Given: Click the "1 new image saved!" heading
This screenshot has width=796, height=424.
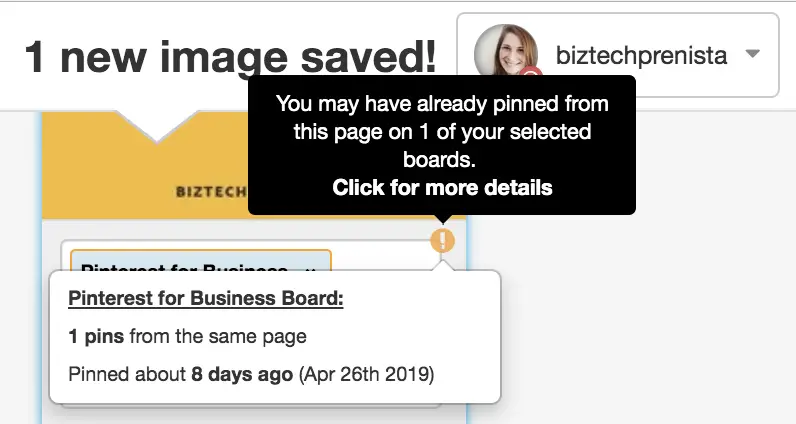Looking at the screenshot, I should pos(231,56).
